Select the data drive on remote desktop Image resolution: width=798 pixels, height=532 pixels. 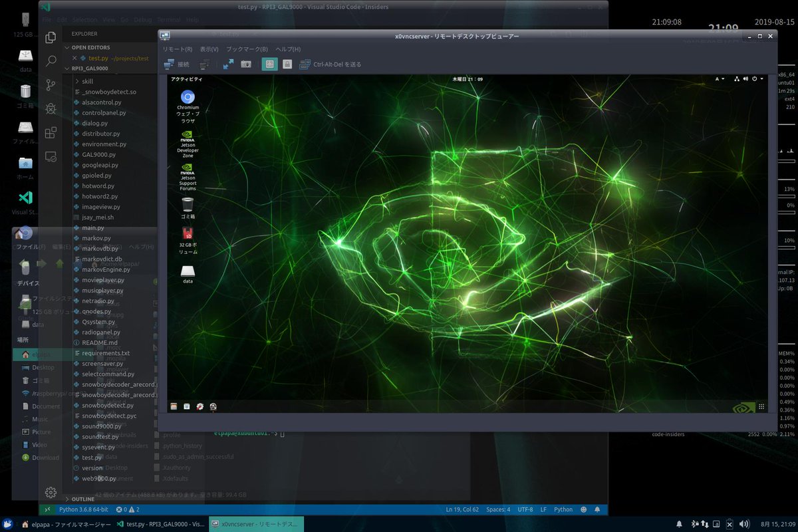pyautogui.click(x=188, y=275)
